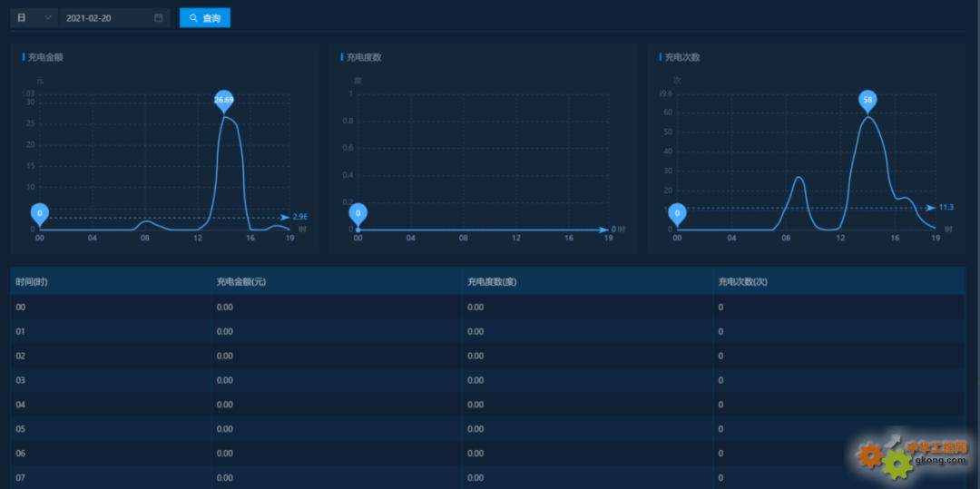Select the 26.69 peak marker pin
The height and width of the screenshot is (489, 980).
(223, 100)
